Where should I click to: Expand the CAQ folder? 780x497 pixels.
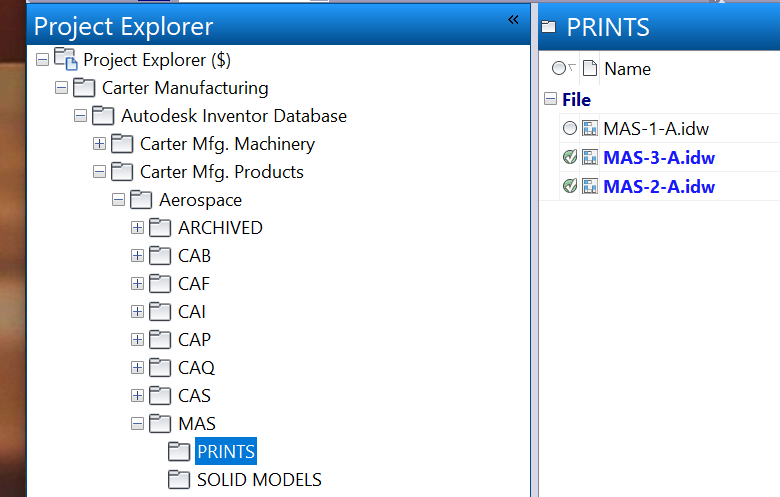137,368
